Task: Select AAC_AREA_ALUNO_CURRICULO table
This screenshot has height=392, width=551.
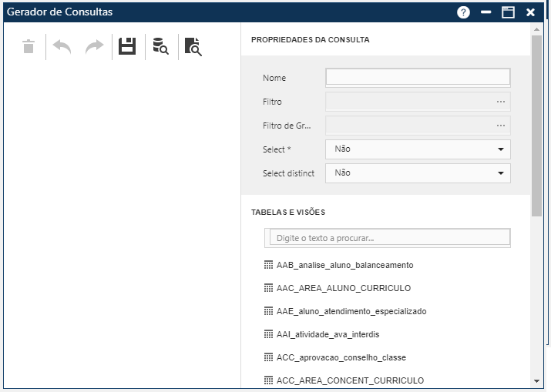Action: point(343,288)
